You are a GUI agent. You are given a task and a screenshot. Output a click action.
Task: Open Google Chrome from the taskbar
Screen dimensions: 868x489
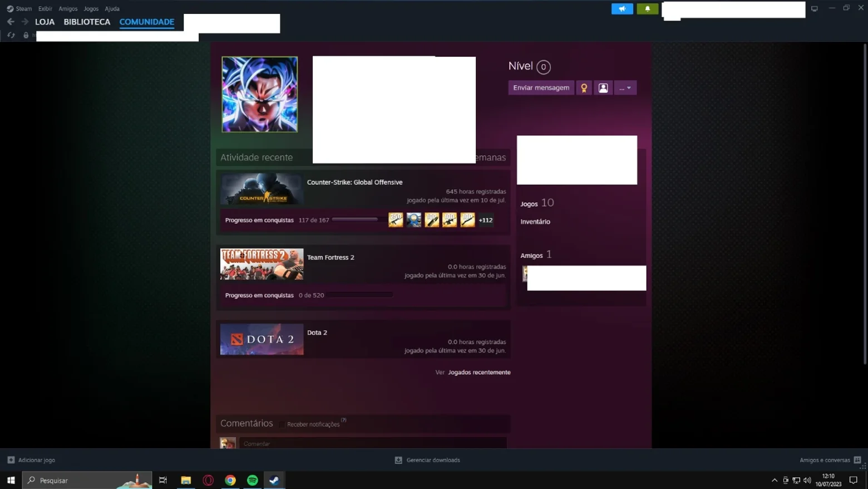tap(230, 480)
